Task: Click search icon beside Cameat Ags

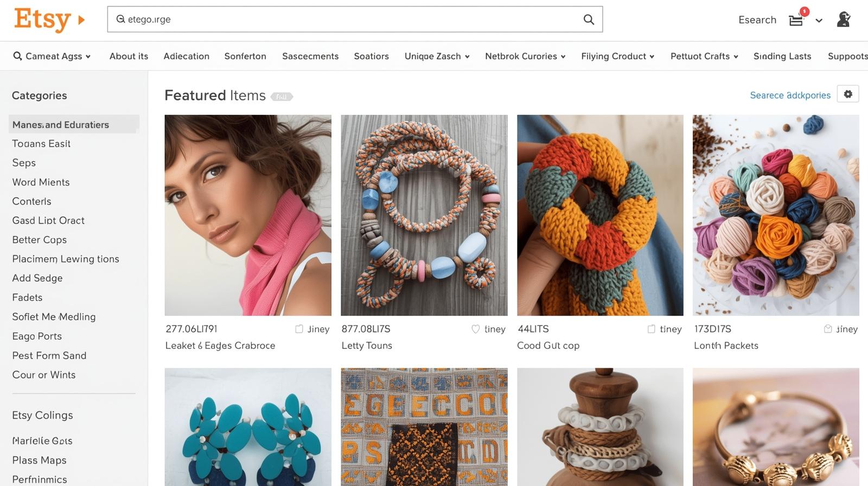Action: coord(17,56)
